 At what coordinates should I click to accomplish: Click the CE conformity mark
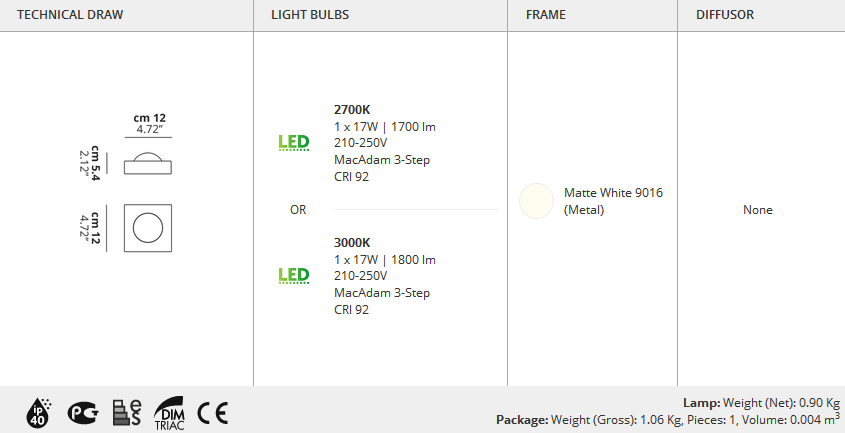(x=212, y=413)
